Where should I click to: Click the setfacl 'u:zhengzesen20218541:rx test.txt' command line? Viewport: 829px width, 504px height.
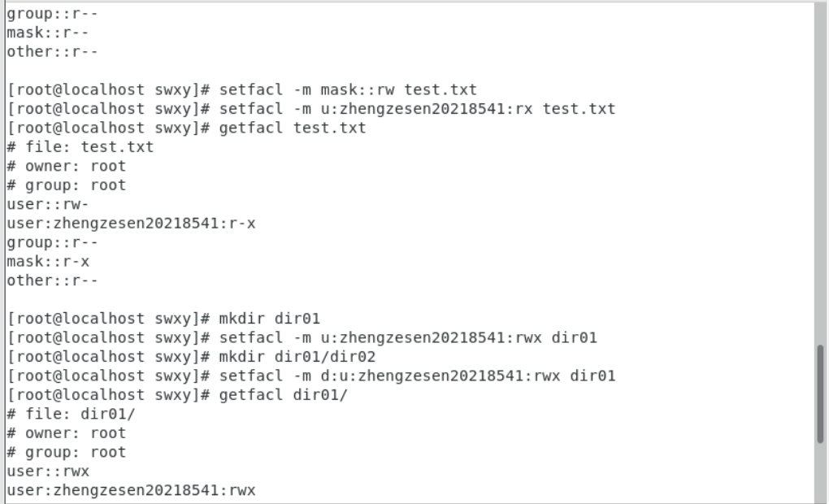click(x=417, y=109)
